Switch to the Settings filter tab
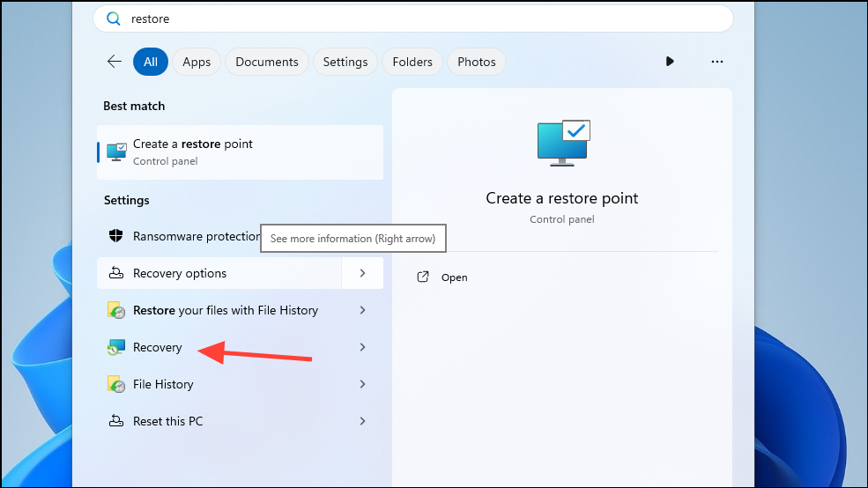The height and width of the screenshot is (488, 868). click(x=345, y=62)
